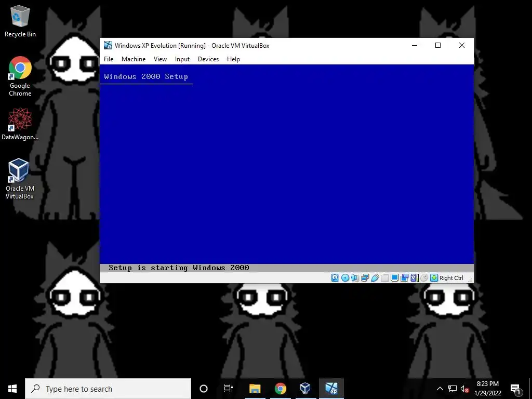The width and height of the screenshot is (532, 399).
Task: Open the File menu in VirtualBox
Action: click(x=109, y=59)
